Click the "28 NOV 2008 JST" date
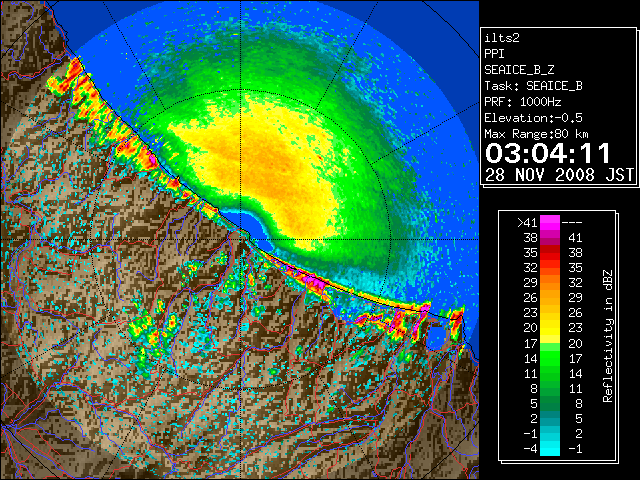This screenshot has width=640, height=480. point(560,175)
